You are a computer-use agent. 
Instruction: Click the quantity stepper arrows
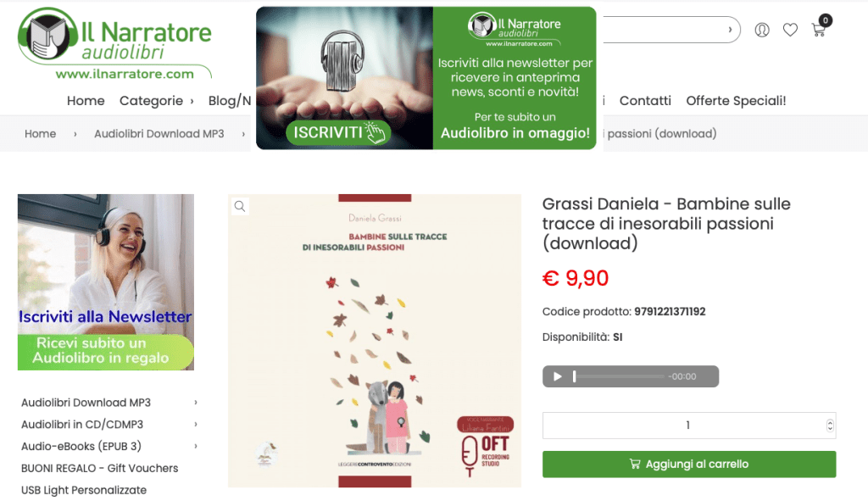coord(829,426)
